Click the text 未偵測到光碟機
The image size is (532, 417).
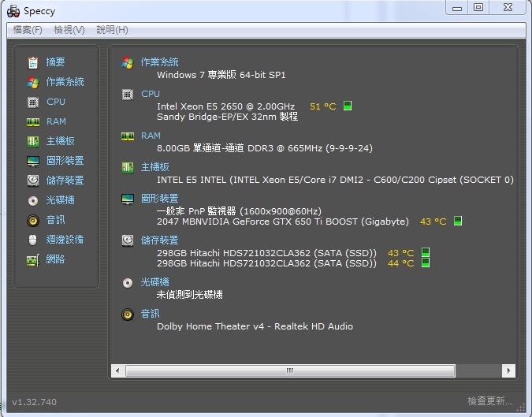190,295
